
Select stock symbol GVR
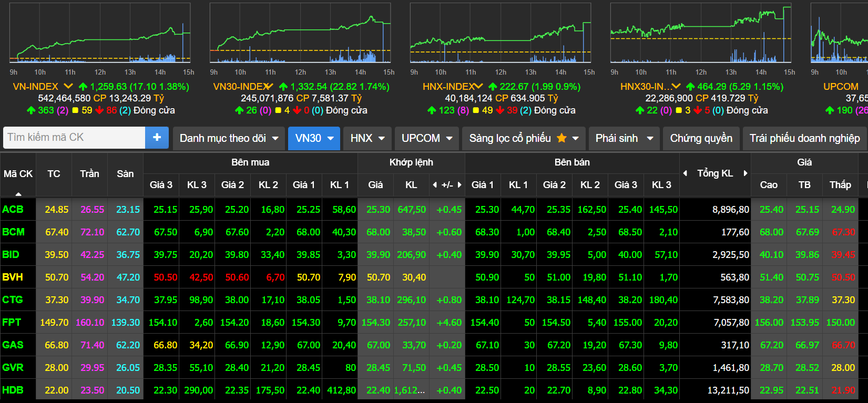[13, 367]
